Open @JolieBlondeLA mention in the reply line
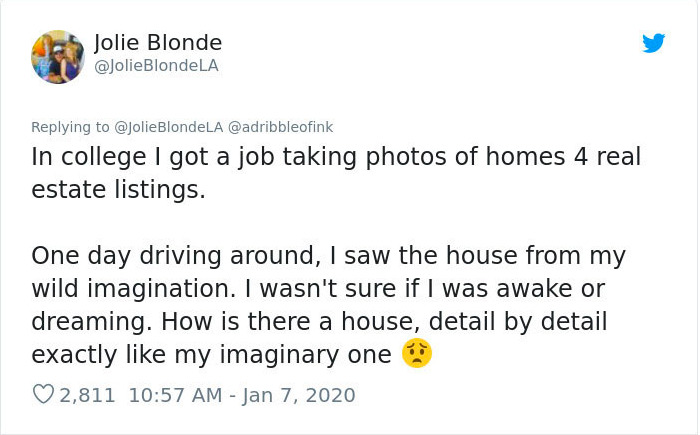 pos(169,127)
